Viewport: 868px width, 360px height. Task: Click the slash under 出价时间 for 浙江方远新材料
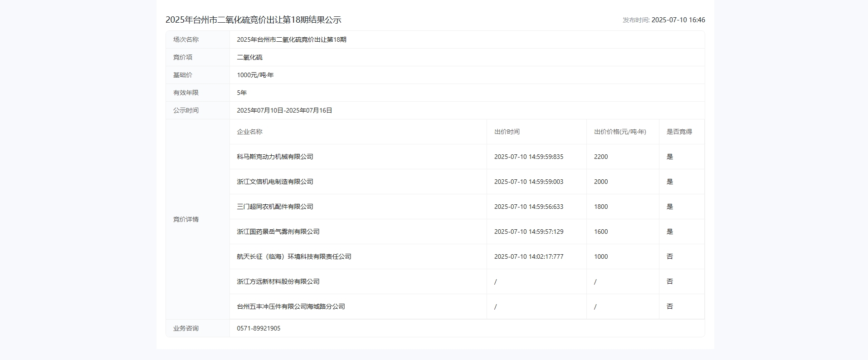pos(496,281)
